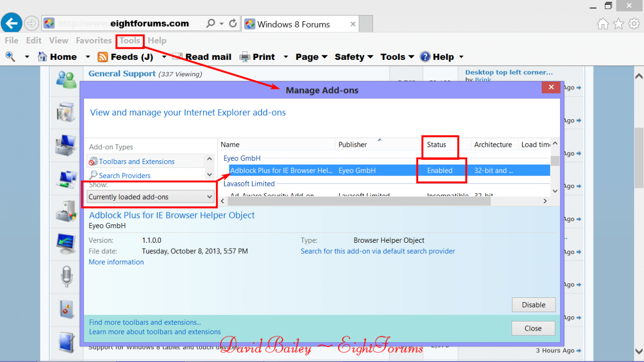Viewport: 644px width, 362px height.
Task: Click the Add-on Types list scroll down arrow
Action: pyautogui.click(x=210, y=175)
